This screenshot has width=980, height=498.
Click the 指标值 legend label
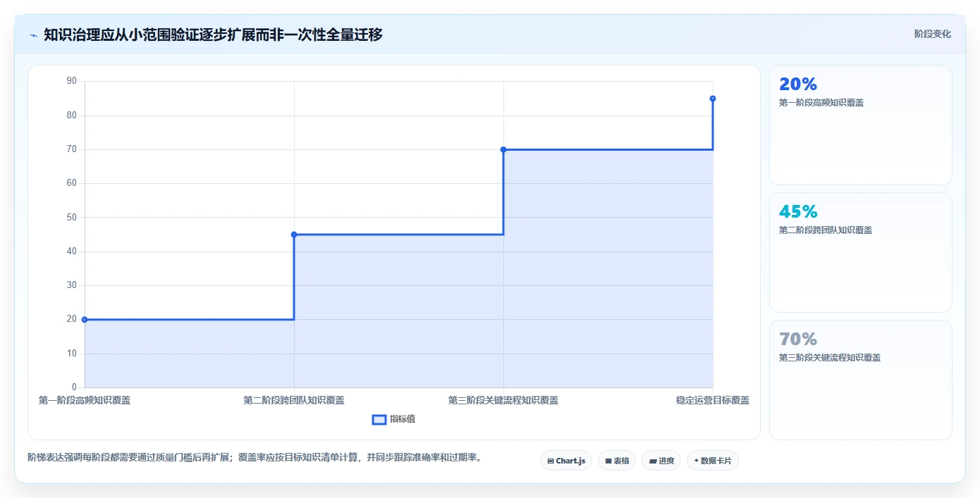403,419
